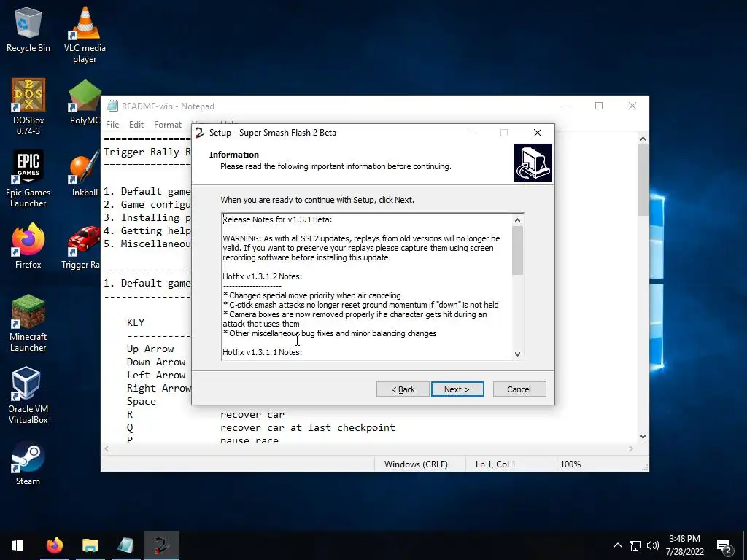Minimize the Setup dialog window
The image size is (747, 560).
click(x=471, y=133)
